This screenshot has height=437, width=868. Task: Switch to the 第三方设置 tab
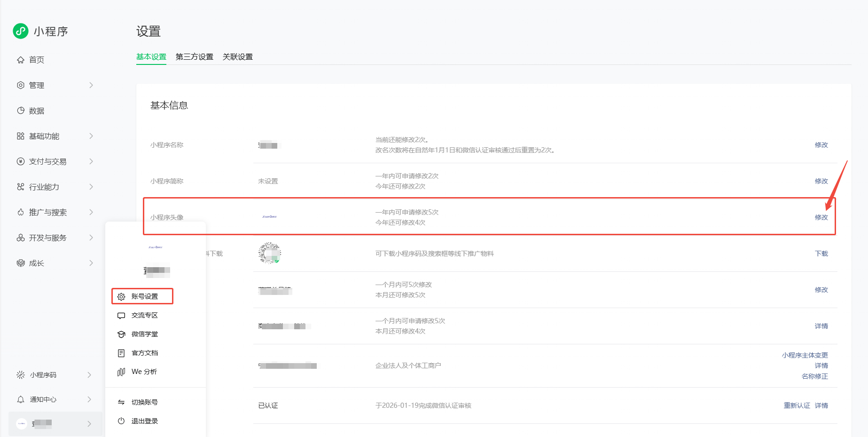point(194,57)
